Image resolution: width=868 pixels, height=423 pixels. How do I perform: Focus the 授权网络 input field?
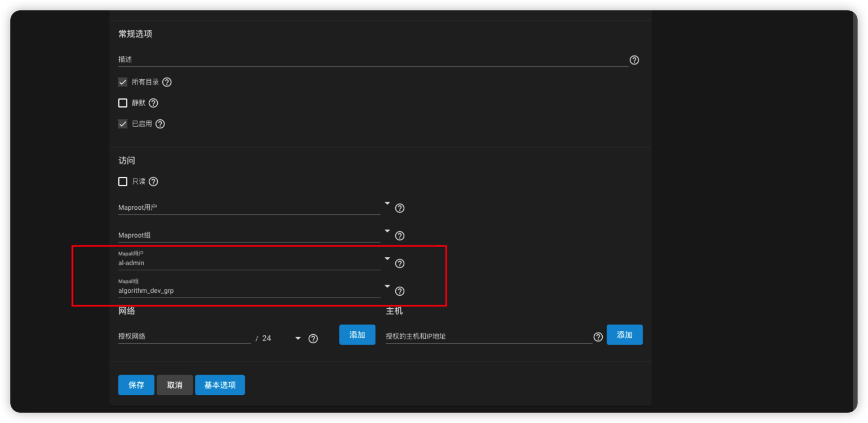pyautogui.click(x=184, y=336)
